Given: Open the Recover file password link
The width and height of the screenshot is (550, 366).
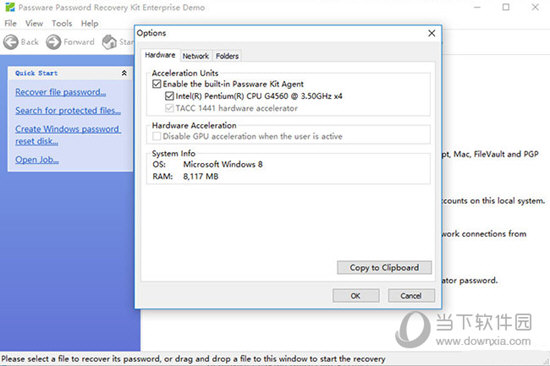Looking at the screenshot, I should click(60, 92).
